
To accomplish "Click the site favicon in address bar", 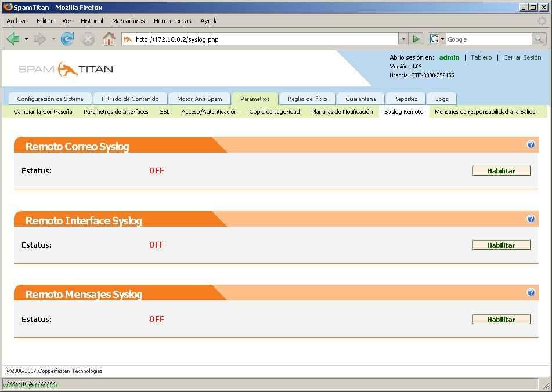I will 128,39.
